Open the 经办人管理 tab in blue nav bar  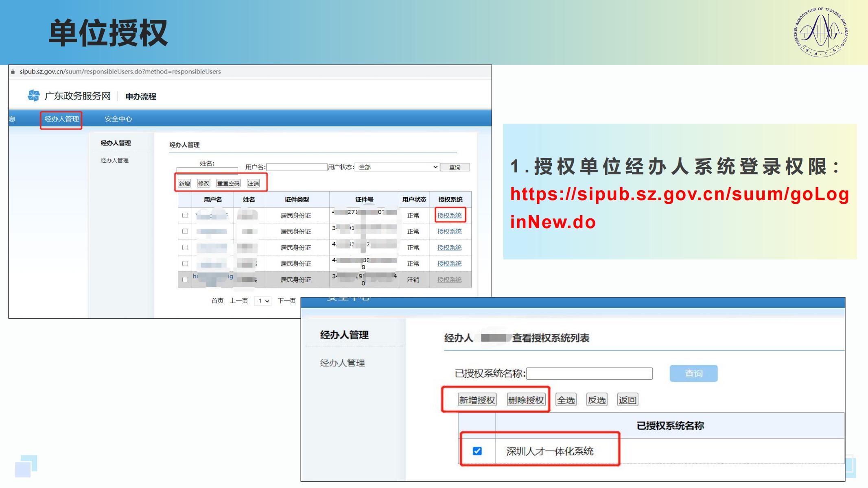(x=61, y=119)
